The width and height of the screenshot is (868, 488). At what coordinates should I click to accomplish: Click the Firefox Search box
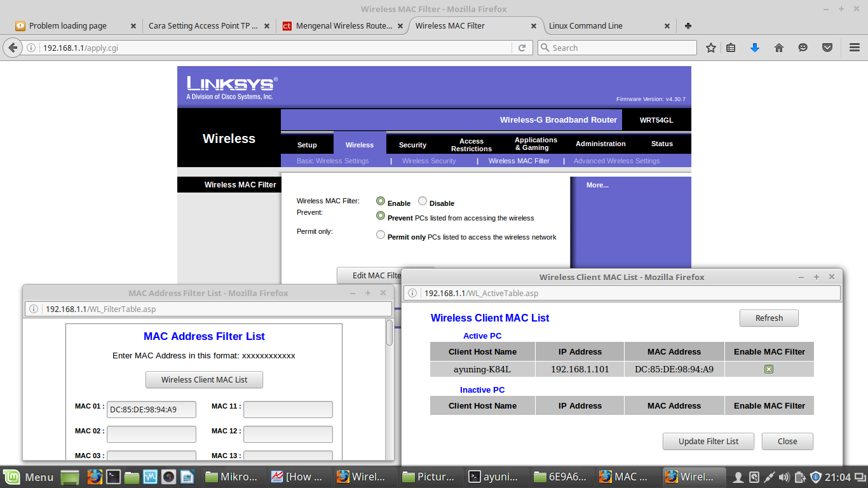[x=617, y=48]
